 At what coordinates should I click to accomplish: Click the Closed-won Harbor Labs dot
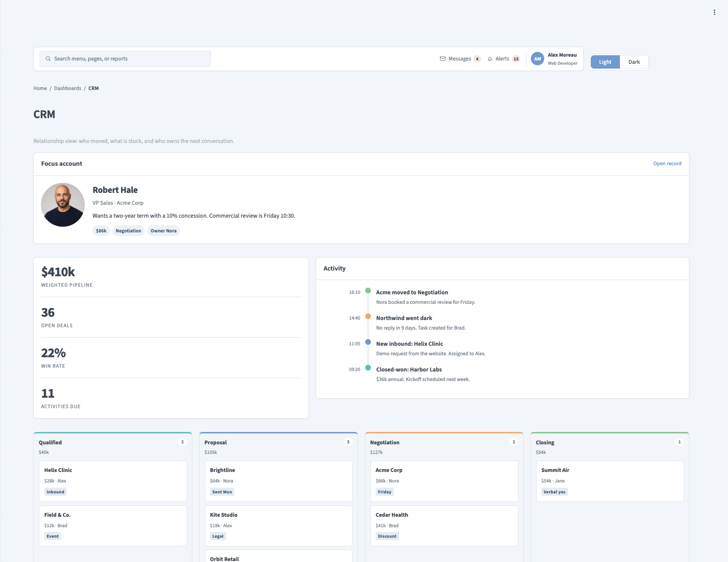point(368,368)
